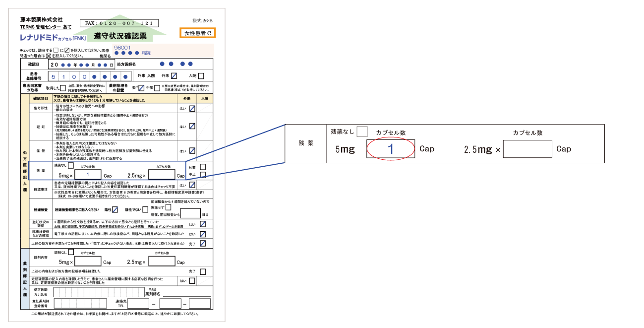Check the 外来 outpatient checkbox
644x328 pixels.
coord(174,76)
